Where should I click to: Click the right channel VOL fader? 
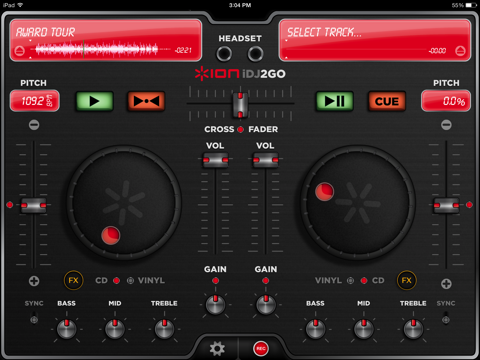coord(266,160)
